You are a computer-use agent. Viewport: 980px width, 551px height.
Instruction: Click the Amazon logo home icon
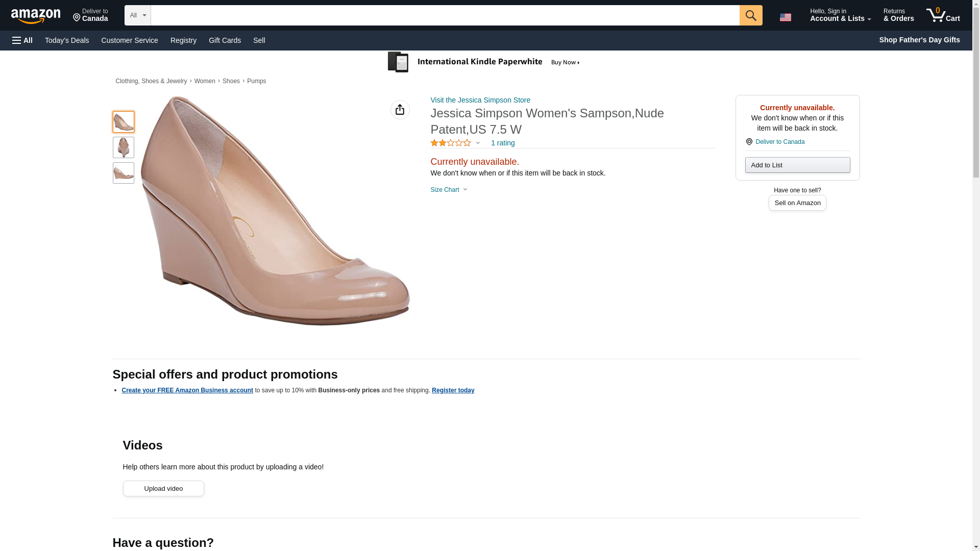coord(36,16)
